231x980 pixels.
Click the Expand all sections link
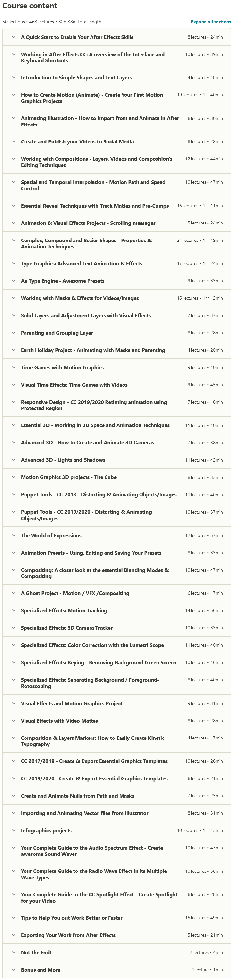pyautogui.click(x=210, y=22)
